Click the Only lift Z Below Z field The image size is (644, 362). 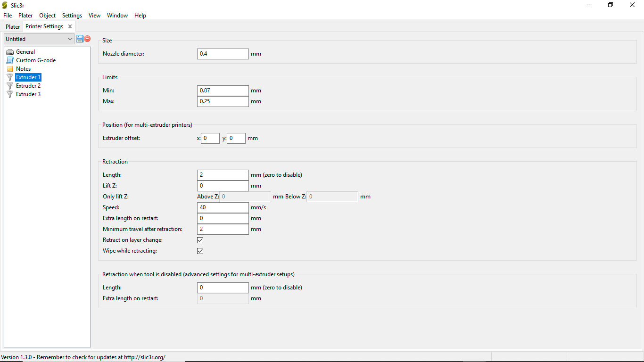332,197
